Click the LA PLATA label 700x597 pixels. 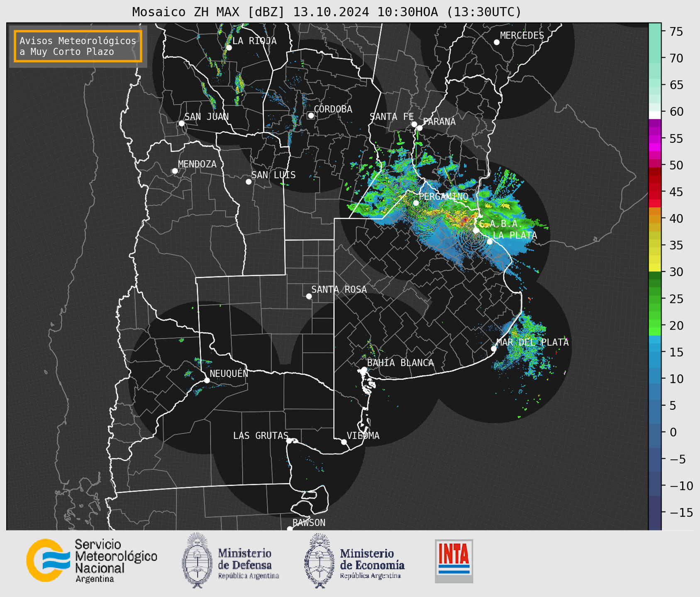[515, 235]
